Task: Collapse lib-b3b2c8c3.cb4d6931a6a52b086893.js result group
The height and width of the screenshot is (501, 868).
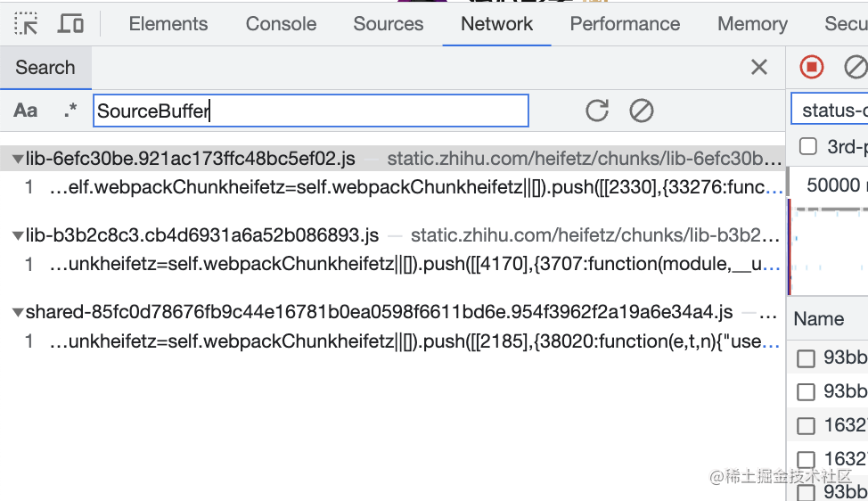Action: click(18, 236)
